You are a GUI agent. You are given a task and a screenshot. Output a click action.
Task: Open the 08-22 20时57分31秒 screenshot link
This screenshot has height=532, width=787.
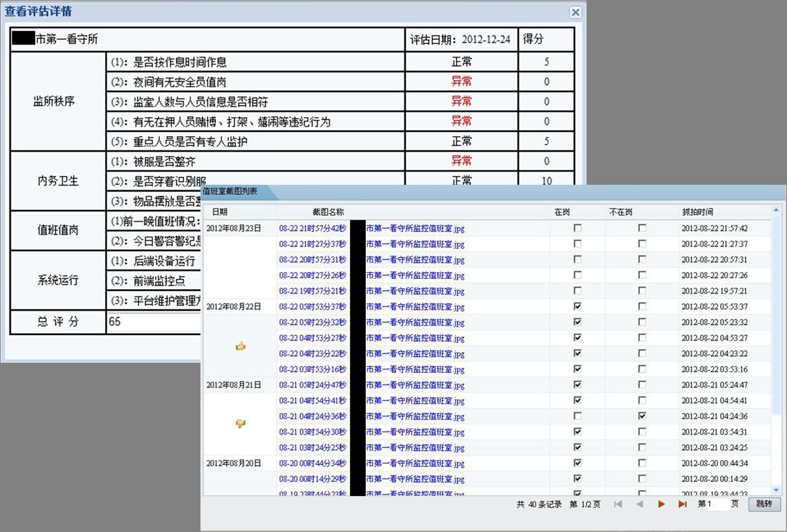(x=312, y=260)
